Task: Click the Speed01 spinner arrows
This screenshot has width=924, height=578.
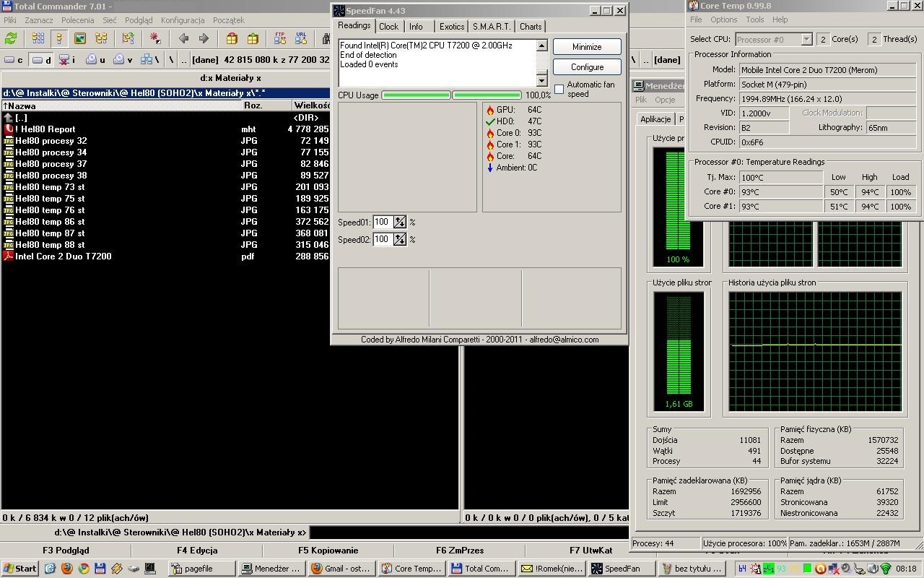Action: coord(399,222)
